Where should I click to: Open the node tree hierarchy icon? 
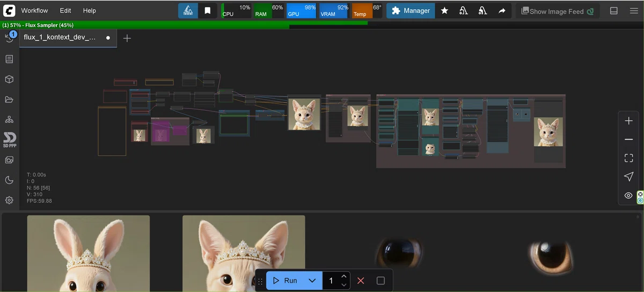pyautogui.click(x=9, y=119)
